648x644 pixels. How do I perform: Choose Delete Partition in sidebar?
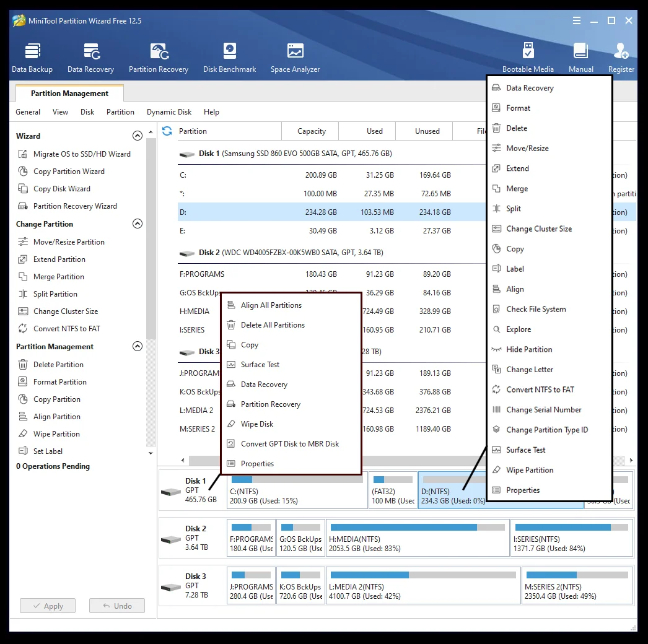51,365
